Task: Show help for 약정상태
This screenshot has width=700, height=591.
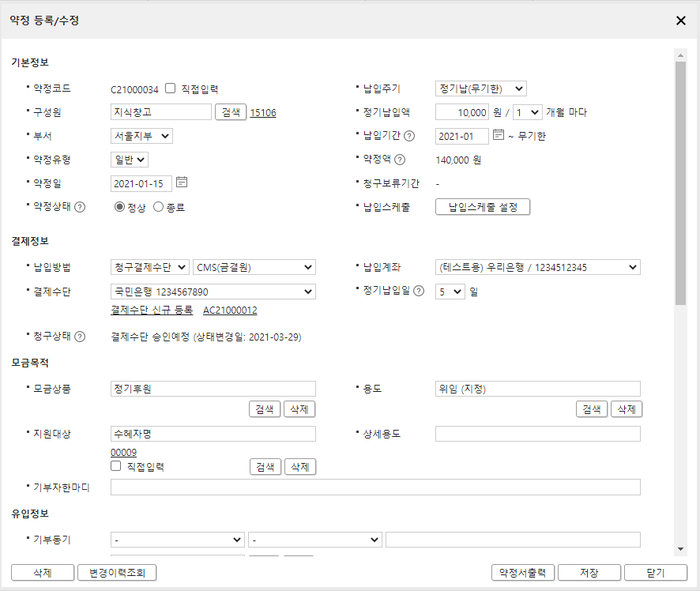Action: (x=80, y=207)
